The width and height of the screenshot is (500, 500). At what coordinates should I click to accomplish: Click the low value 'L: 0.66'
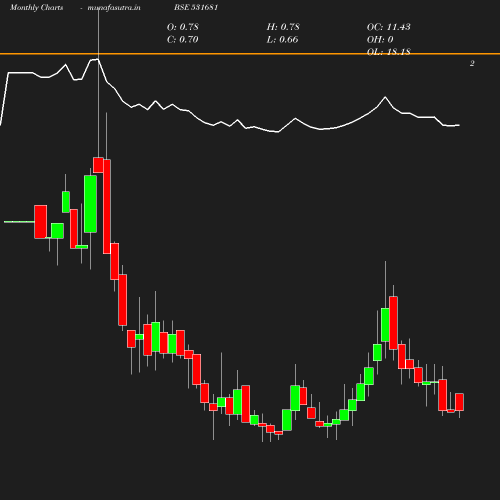click(282, 39)
